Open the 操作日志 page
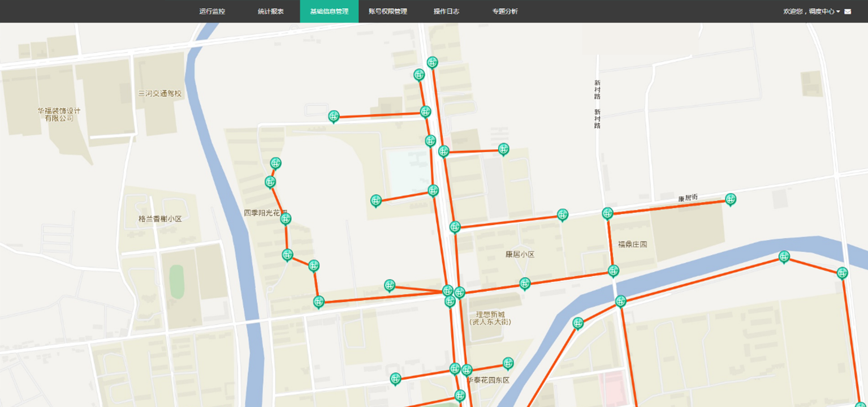Viewport: 868px width, 407px height. tap(446, 11)
